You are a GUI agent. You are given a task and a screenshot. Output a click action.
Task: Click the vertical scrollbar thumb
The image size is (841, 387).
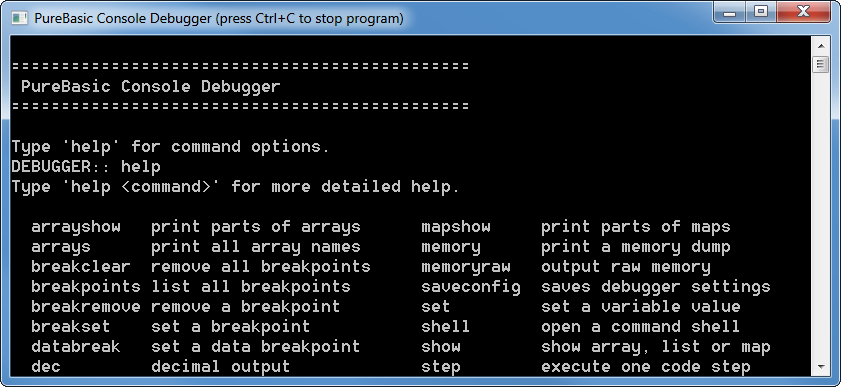pyautogui.click(x=820, y=64)
